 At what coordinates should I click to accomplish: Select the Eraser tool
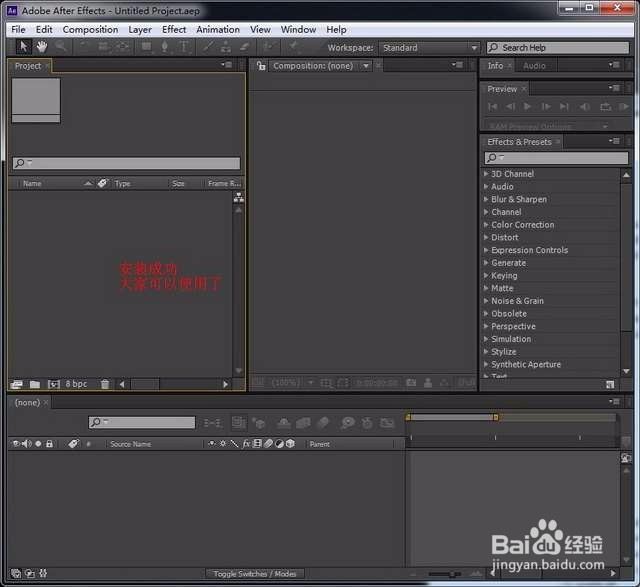(x=244, y=47)
